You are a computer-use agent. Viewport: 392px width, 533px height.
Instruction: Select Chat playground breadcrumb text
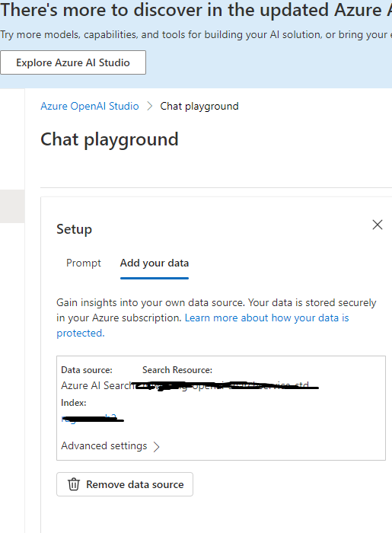coord(199,106)
